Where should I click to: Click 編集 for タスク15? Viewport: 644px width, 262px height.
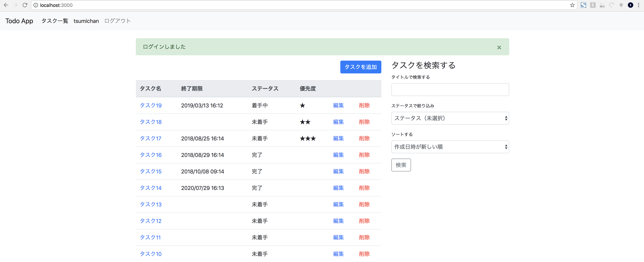[338, 171]
